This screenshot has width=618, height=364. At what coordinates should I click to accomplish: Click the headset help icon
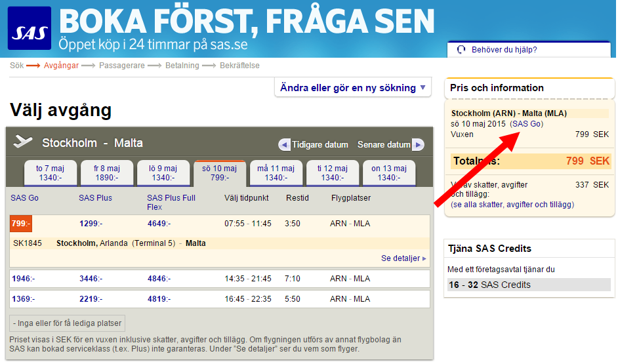(461, 50)
